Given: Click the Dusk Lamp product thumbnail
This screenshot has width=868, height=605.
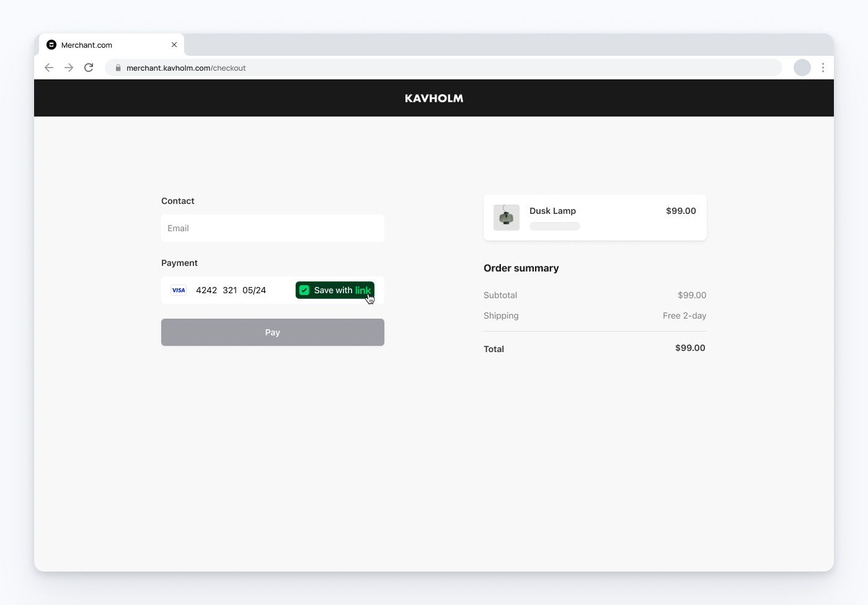Looking at the screenshot, I should click(x=506, y=218).
